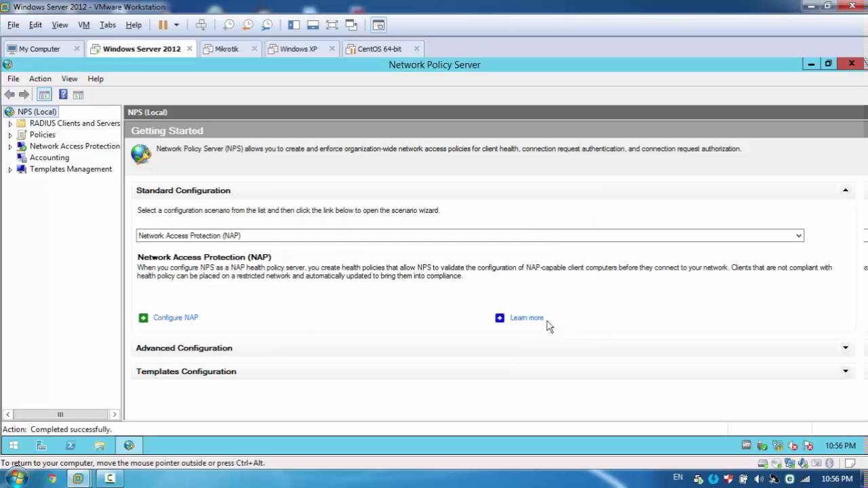868x488 pixels.
Task: Click the VMware console view icon
Action: tap(378, 25)
